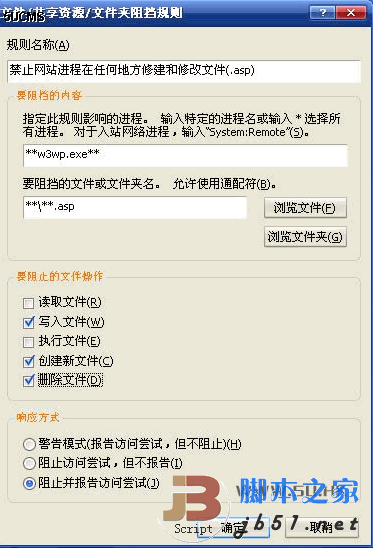Uncheck the 写入文件(W) checkbox
373x548 pixels.
28,322
